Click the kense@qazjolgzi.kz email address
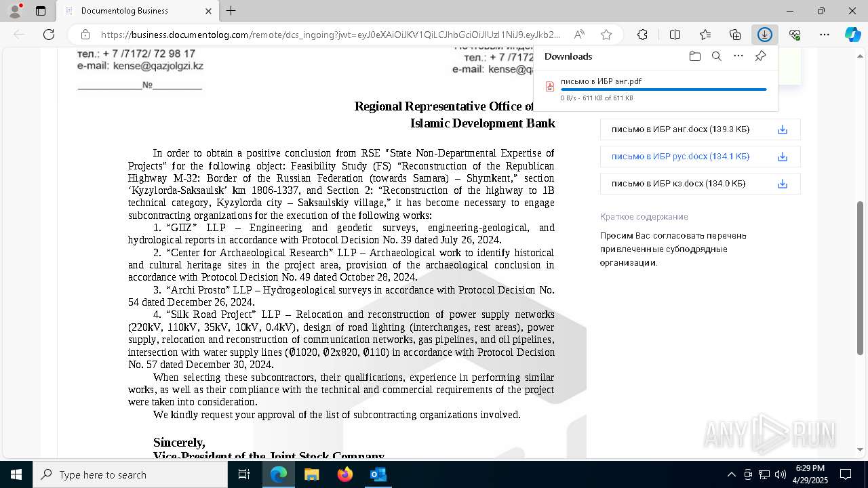The width and height of the screenshot is (868, 488). [x=158, y=66]
